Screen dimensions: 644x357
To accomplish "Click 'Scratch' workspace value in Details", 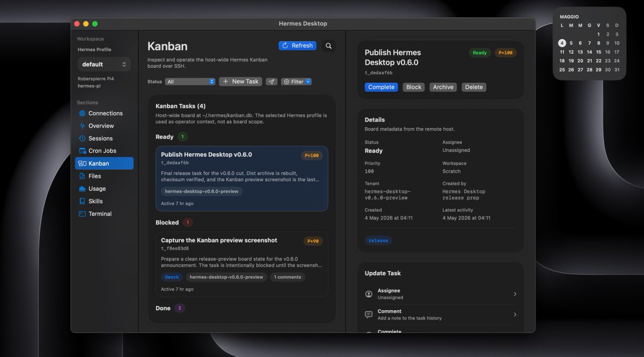I will [451, 172].
